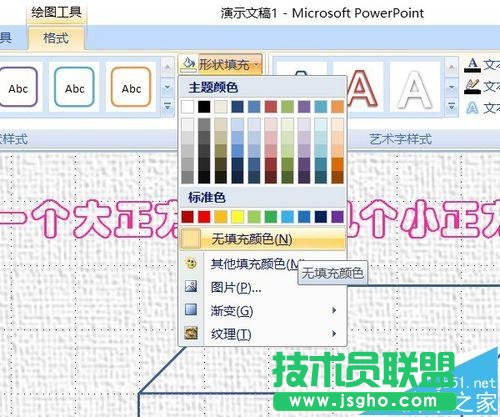Pick the darkest orange shade in theme colors
Image resolution: width=500 pixels, height=417 pixels.
338,177
